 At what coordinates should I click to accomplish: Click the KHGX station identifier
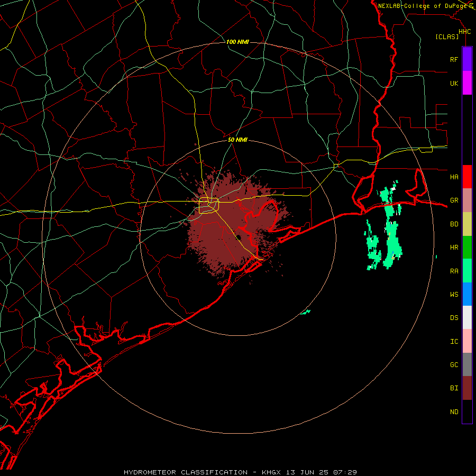[272, 472]
